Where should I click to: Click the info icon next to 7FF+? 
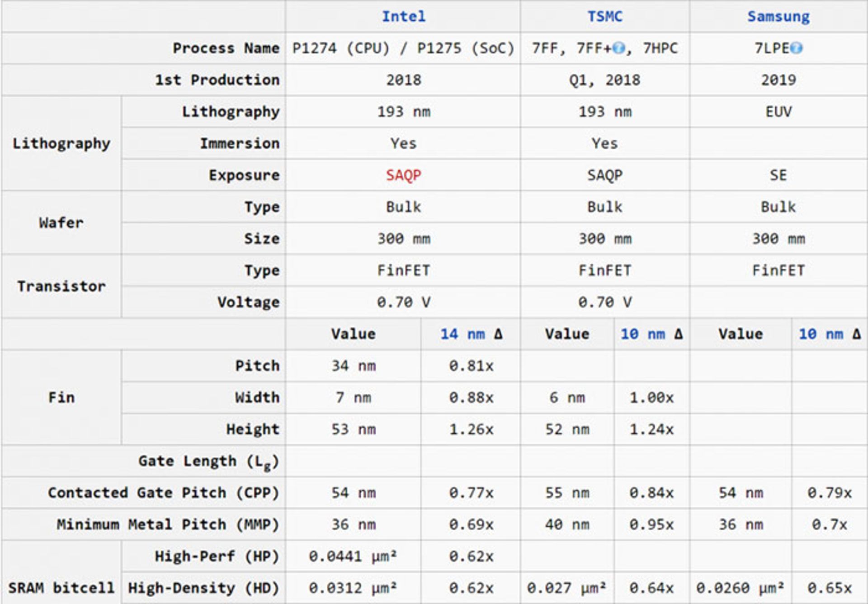[619, 48]
